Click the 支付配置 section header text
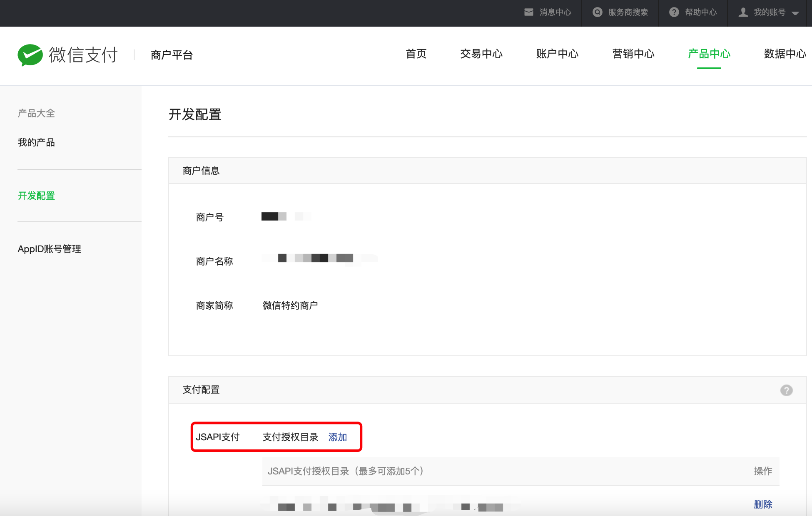This screenshot has height=516, width=812. point(201,389)
